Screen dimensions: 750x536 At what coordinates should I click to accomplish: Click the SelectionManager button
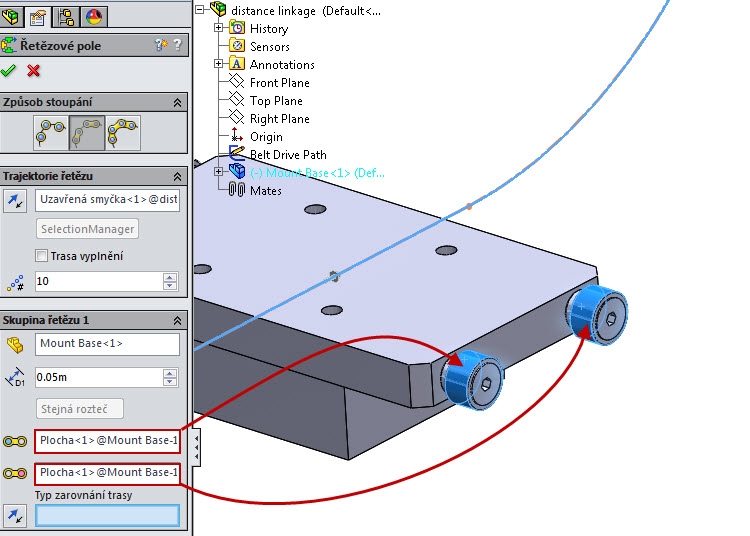pos(88,229)
